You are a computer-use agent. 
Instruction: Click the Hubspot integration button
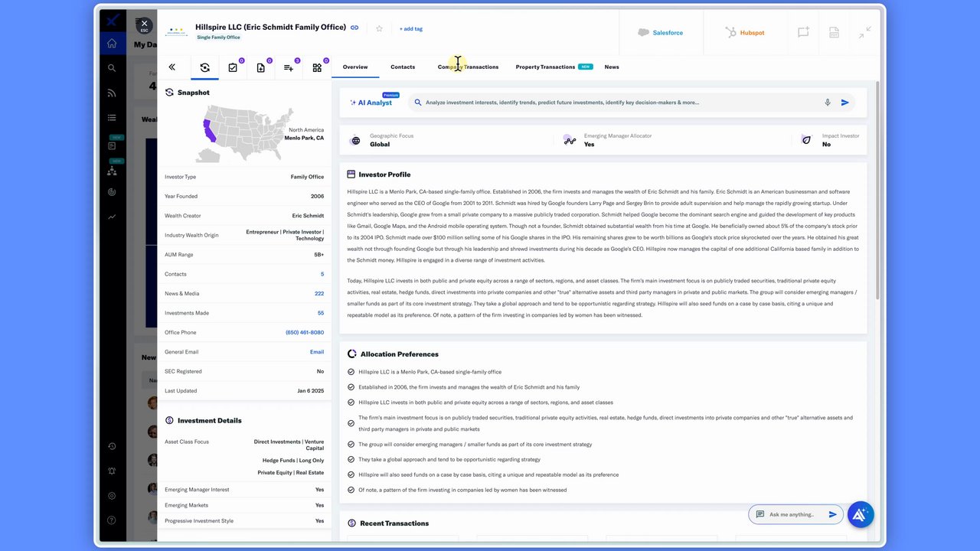point(745,33)
